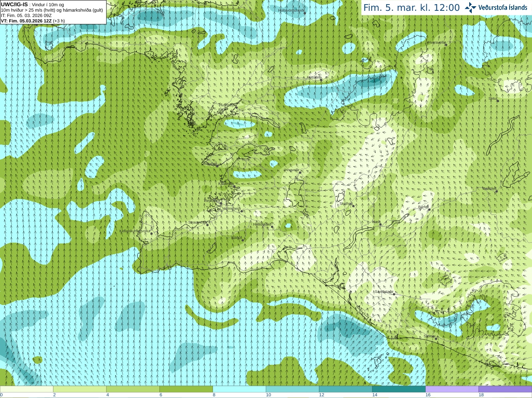Select the Hvanneyri station label
The height and width of the screenshot is (398, 532).
[227, 105]
